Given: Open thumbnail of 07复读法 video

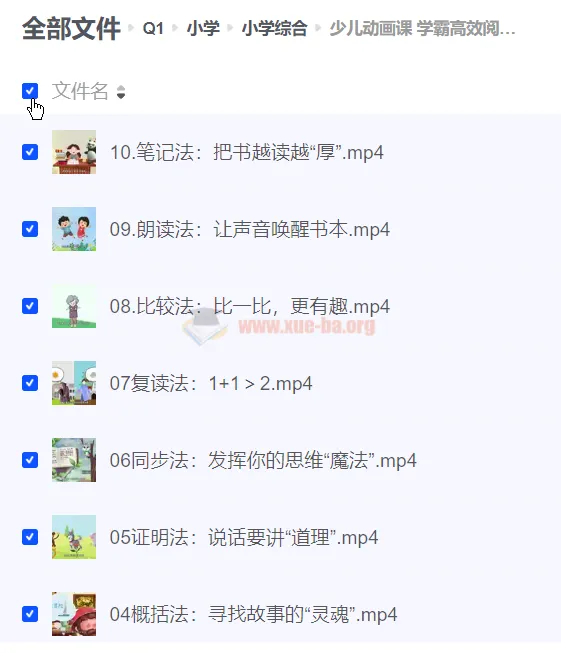Looking at the screenshot, I should pos(74,383).
